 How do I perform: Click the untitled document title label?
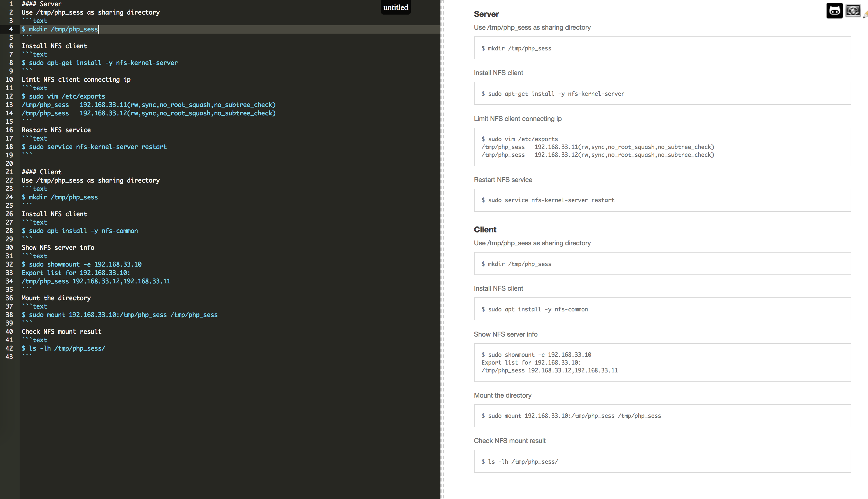(x=396, y=7)
